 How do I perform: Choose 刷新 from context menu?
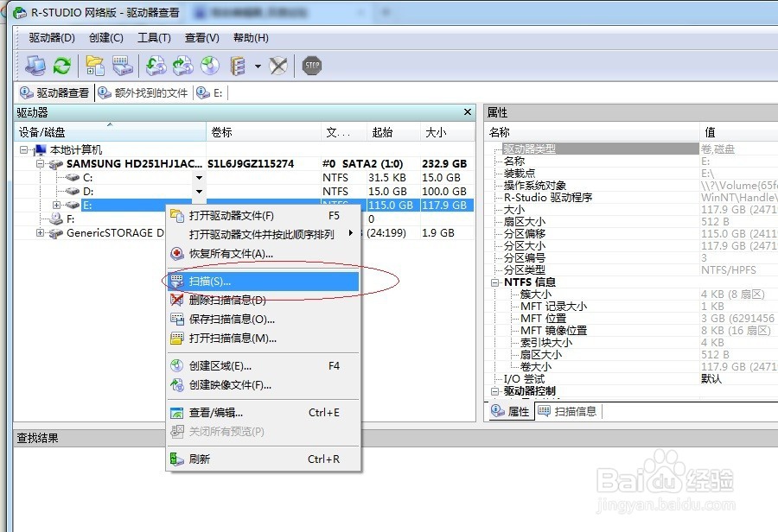pyautogui.click(x=263, y=459)
